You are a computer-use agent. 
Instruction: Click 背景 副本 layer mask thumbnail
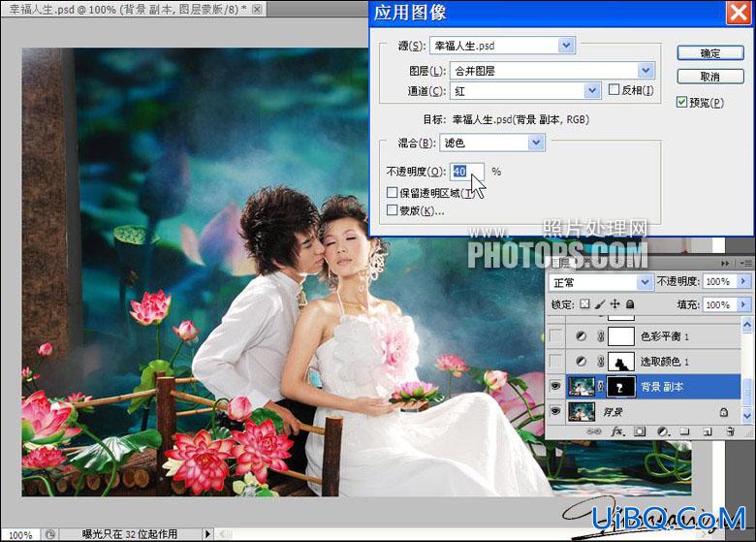pos(620,386)
